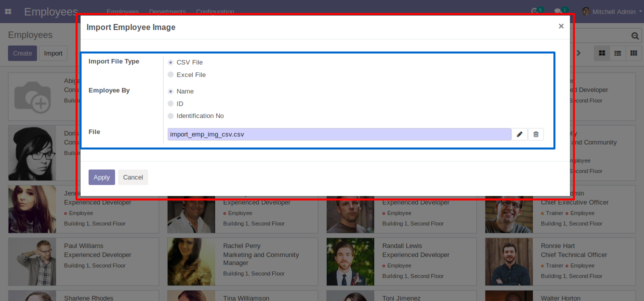644x301 pixels.
Task: Close the Import Employee Image dialog
Action: click(561, 26)
